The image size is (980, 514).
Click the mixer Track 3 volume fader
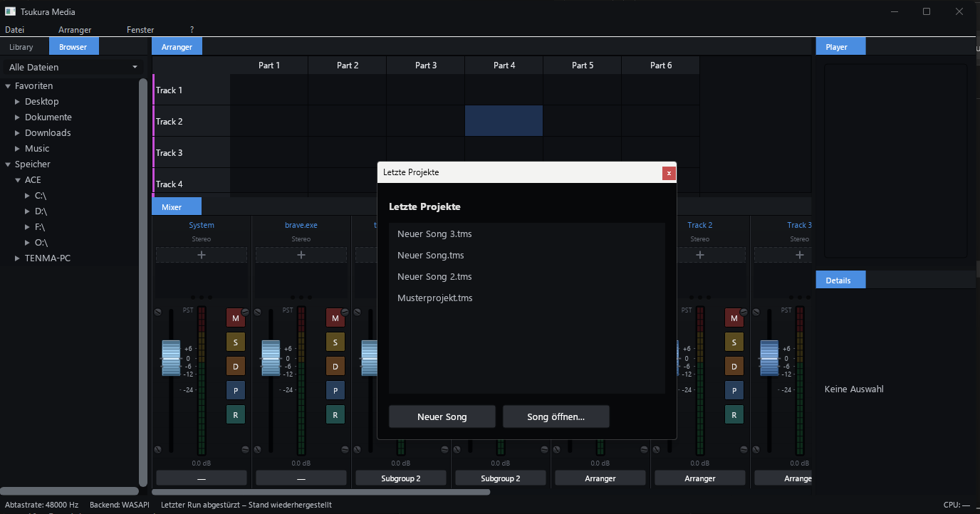click(770, 357)
